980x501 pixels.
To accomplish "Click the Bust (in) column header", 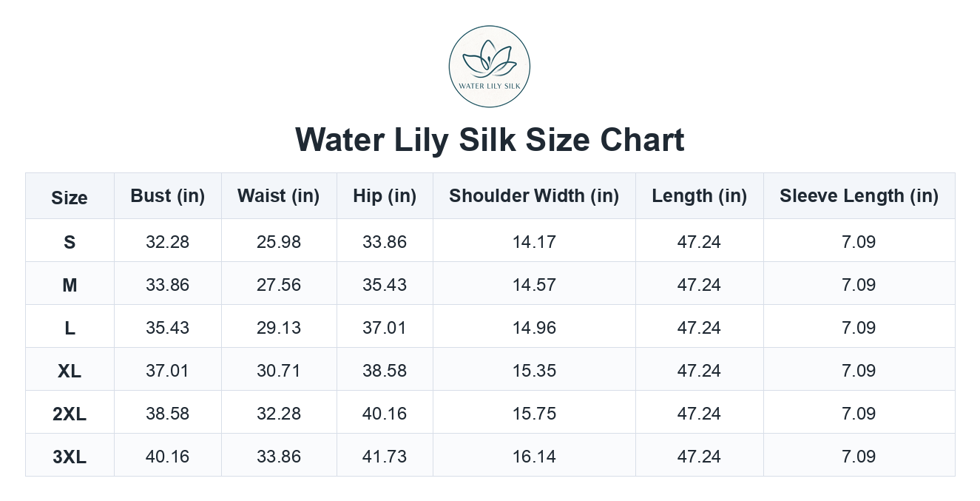I will pos(168,196).
